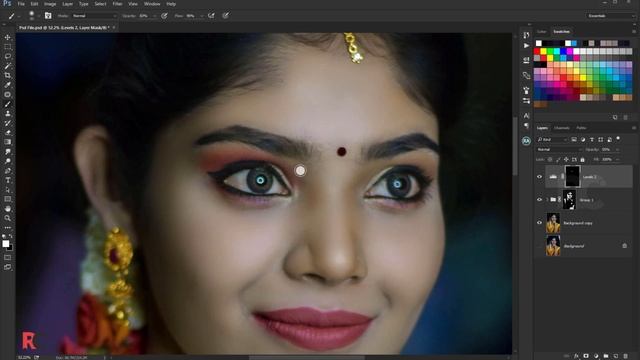Open the Brush Preset picker arrow

click(x=38, y=16)
